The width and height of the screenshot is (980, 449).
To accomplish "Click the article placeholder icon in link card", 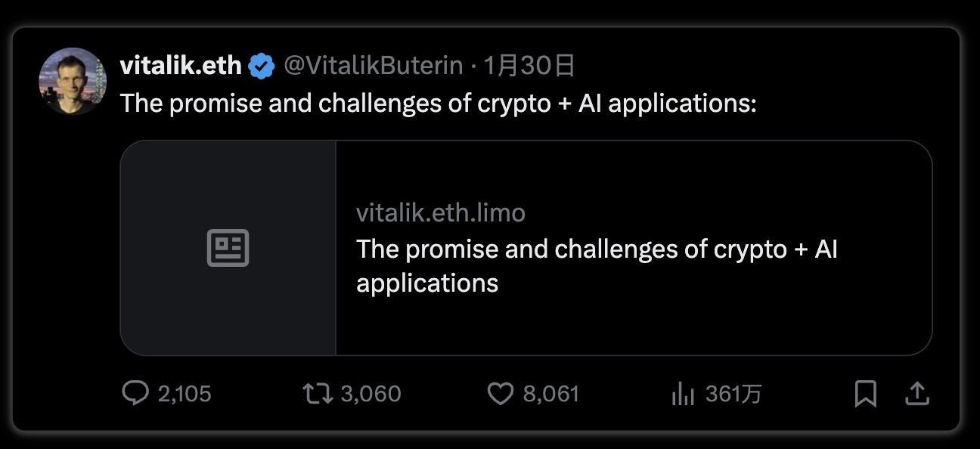I will (228, 248).
